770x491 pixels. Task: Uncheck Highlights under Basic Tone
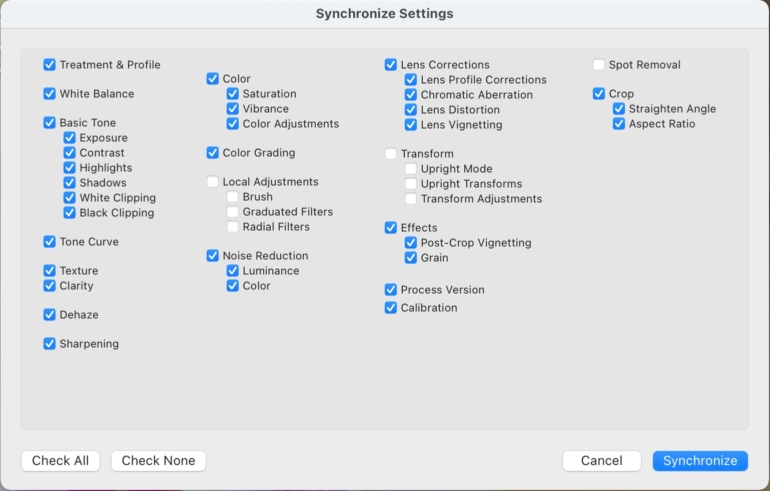(70, 168)
